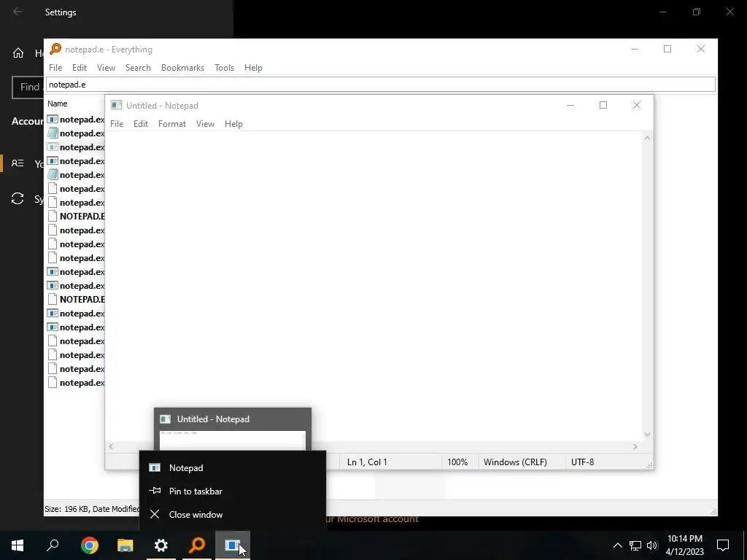Choose Close window in the jump list
The height and width of the screenshot is (560, 747).
click(x=233, y=514)
